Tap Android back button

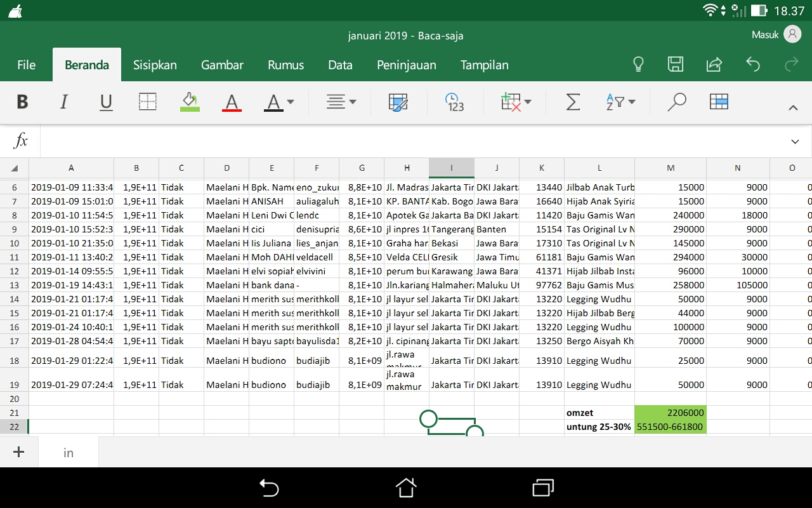[x=269, y=488]
